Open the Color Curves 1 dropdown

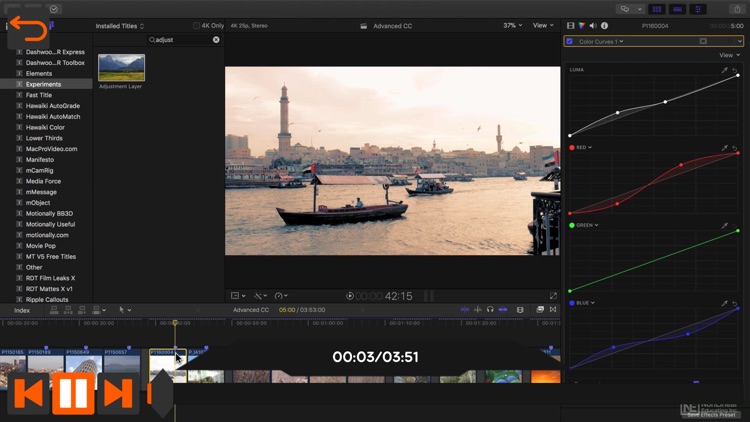point(601,42)
